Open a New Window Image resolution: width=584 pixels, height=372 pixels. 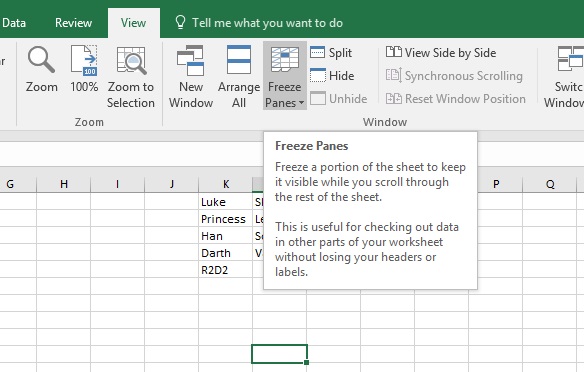point(191,77)
